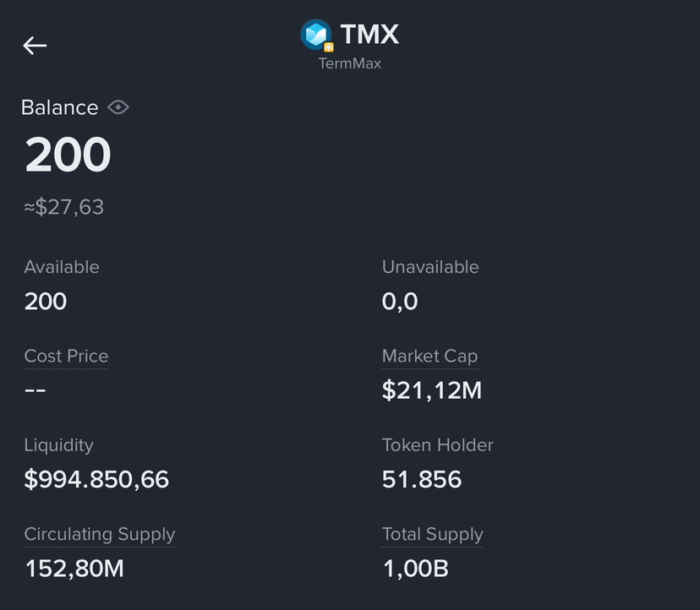Viewport: 700px width, 610px height.
Task: Click the Available amount of 200
Action: coord(46,302)
